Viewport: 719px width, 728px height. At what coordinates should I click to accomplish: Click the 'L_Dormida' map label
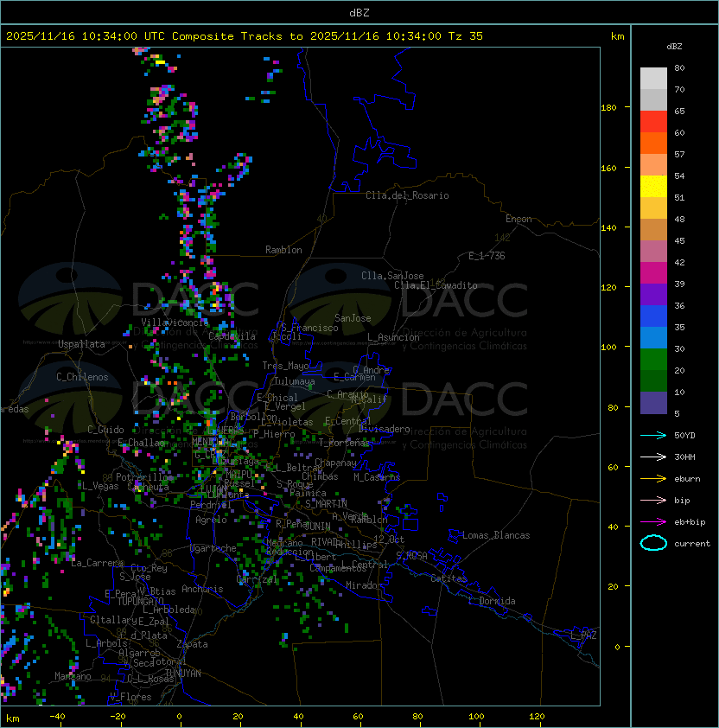pyautogui.click(x=492, y=601)
